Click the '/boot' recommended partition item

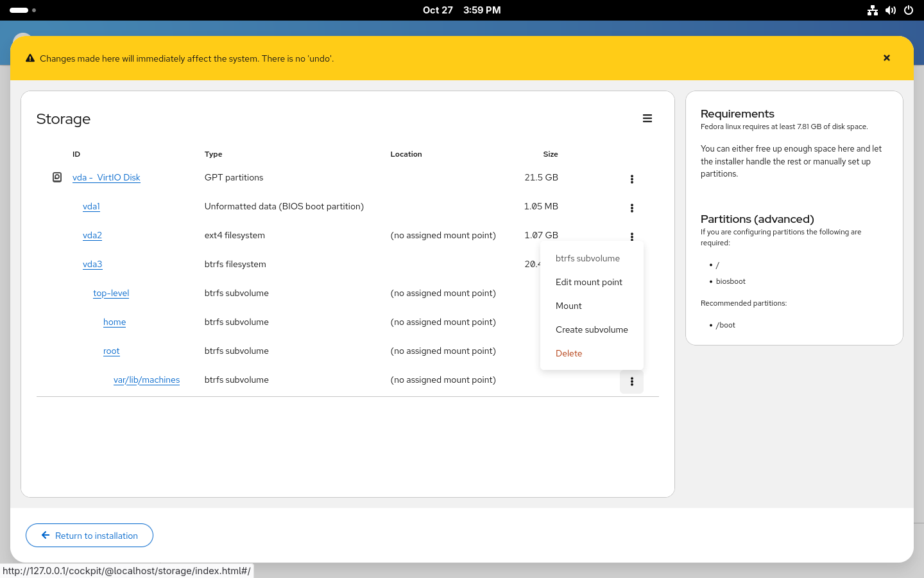pos(726,325)
